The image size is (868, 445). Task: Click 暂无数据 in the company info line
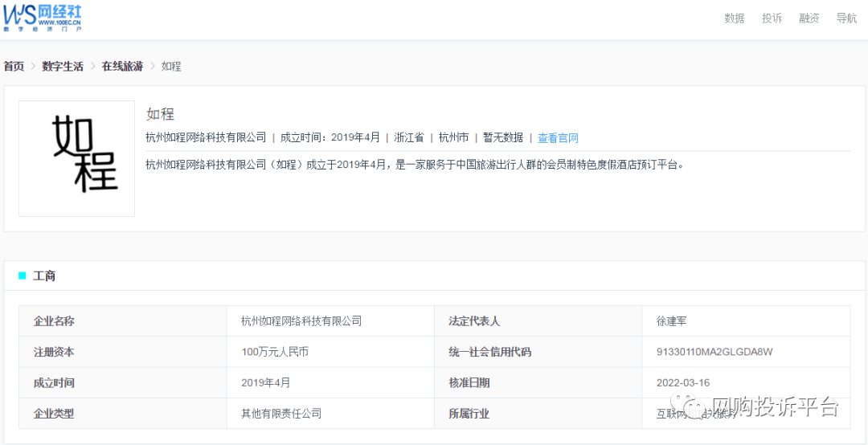pos(503,138)
